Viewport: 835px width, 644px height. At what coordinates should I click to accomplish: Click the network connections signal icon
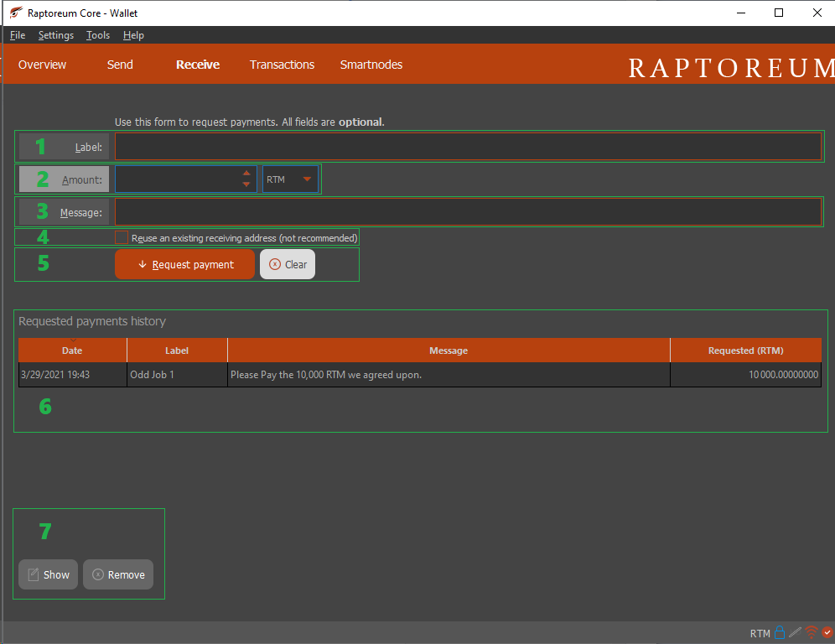coord(811,632)
